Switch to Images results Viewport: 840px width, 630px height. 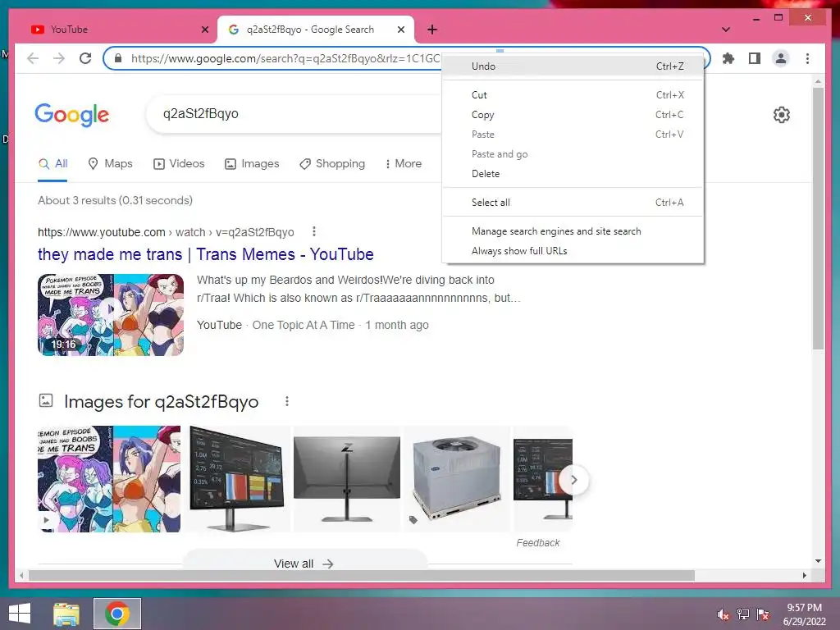pos(252,163)
